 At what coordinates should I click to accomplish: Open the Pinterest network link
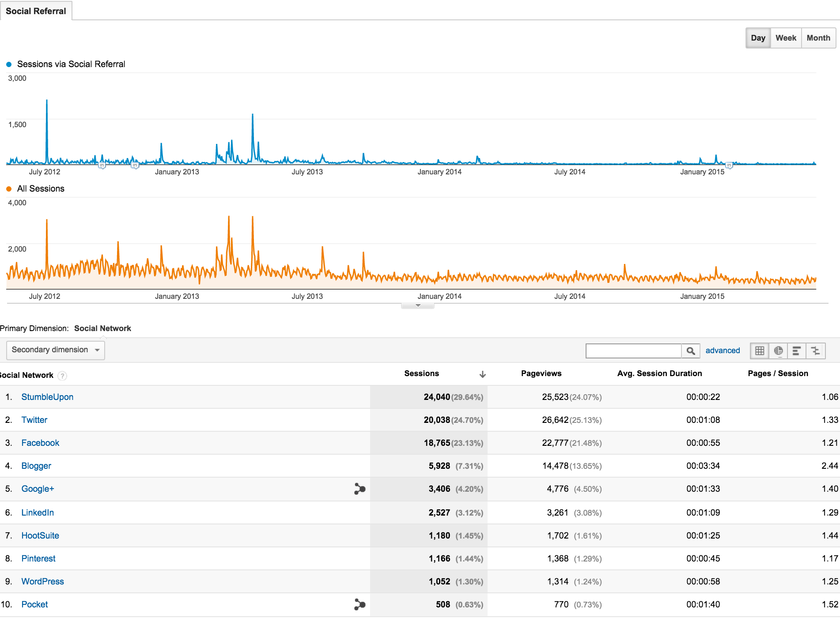[x=38, y=558]
